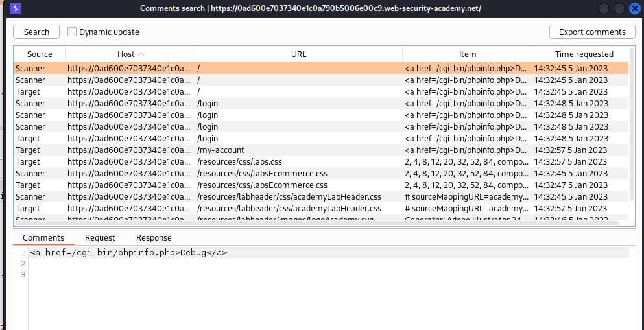Click the results table vertical scrollbar

click(632, 130)
